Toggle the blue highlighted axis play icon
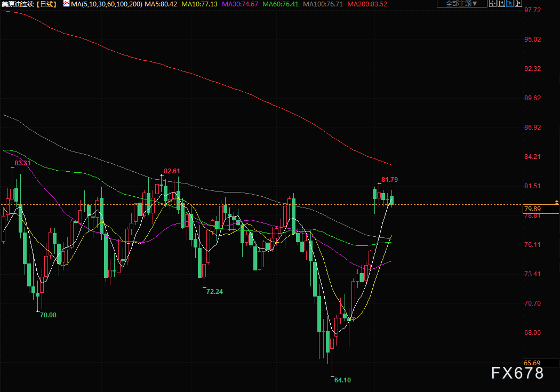Screen dimensions: 560x392 point(510,4)
